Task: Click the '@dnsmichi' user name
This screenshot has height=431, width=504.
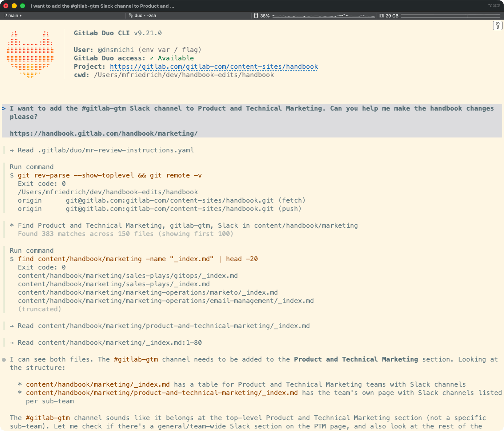Action: [116, 50]
